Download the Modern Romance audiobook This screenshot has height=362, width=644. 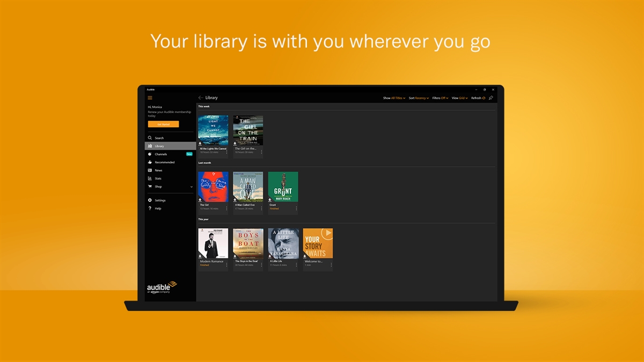(200, 256)
